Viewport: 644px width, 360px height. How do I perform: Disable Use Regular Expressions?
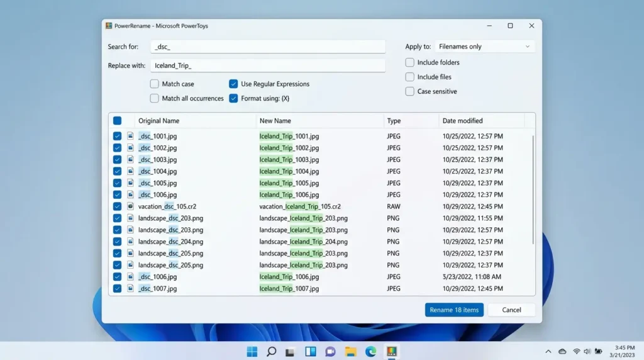pyautogui.click(x=233, y=84)
